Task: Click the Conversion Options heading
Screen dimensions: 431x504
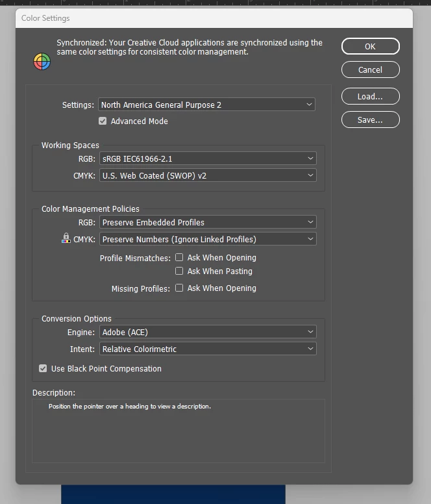Action: [77, 318]
